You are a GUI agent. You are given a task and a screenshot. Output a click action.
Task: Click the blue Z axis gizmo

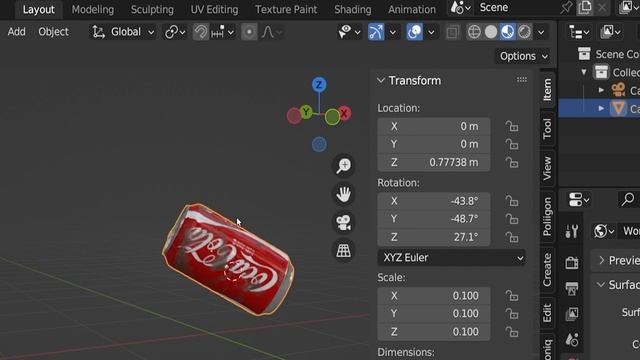(x=319, y=85)
